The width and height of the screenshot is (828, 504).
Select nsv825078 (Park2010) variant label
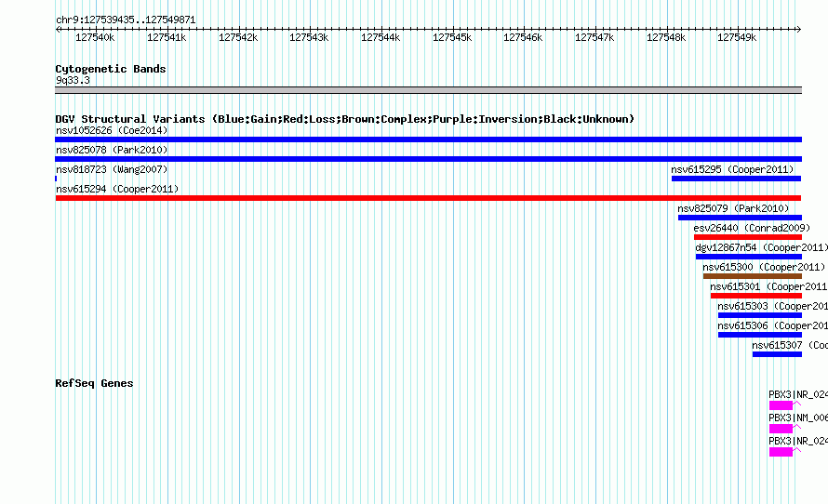(112, 150)
